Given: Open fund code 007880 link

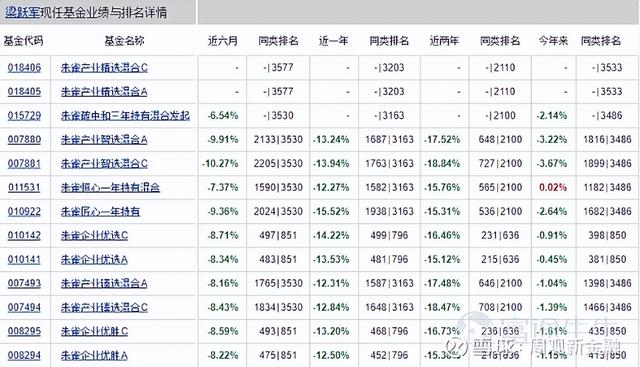Looking at the screenshot, I should click(x=24, y=140).
